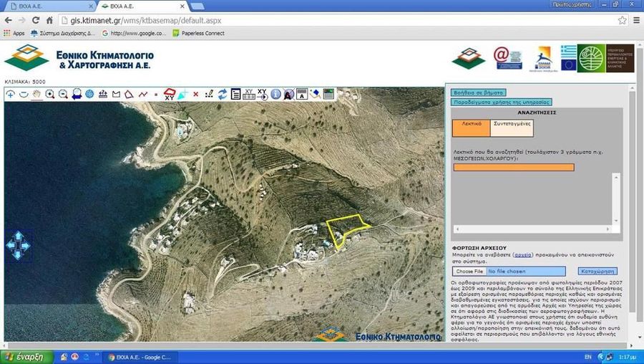The height and width of the screenshot is (364, 644).
Task: Open the blue info icon
Action: point(276,94)
